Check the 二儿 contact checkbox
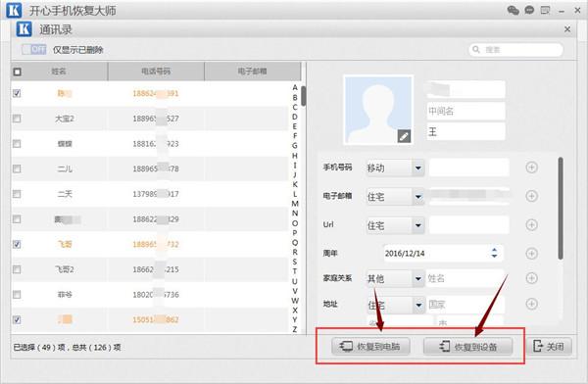Viewport: 588px width, 384px height. 17,168
